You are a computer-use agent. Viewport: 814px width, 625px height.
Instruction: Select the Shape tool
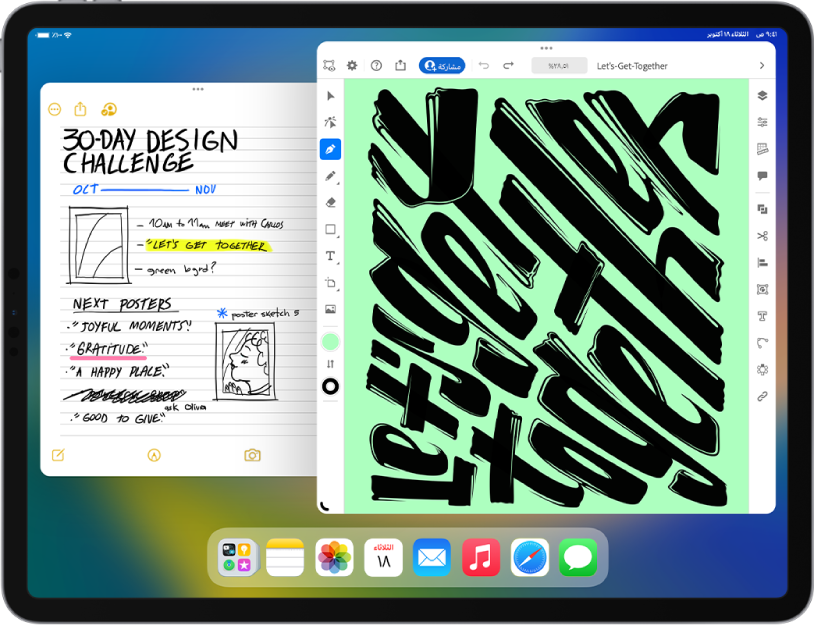(331, 230)
